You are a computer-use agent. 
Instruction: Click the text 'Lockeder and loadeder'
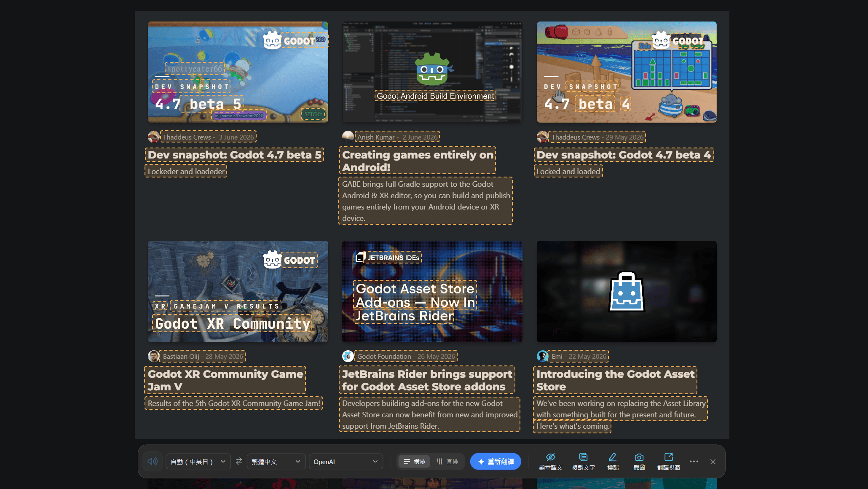tap(186, 171)
